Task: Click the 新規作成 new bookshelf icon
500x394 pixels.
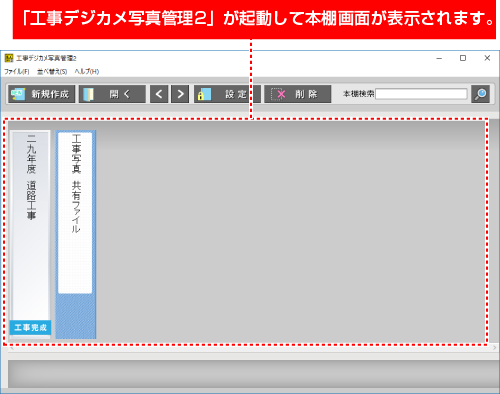Action: (x=18, y=94)
